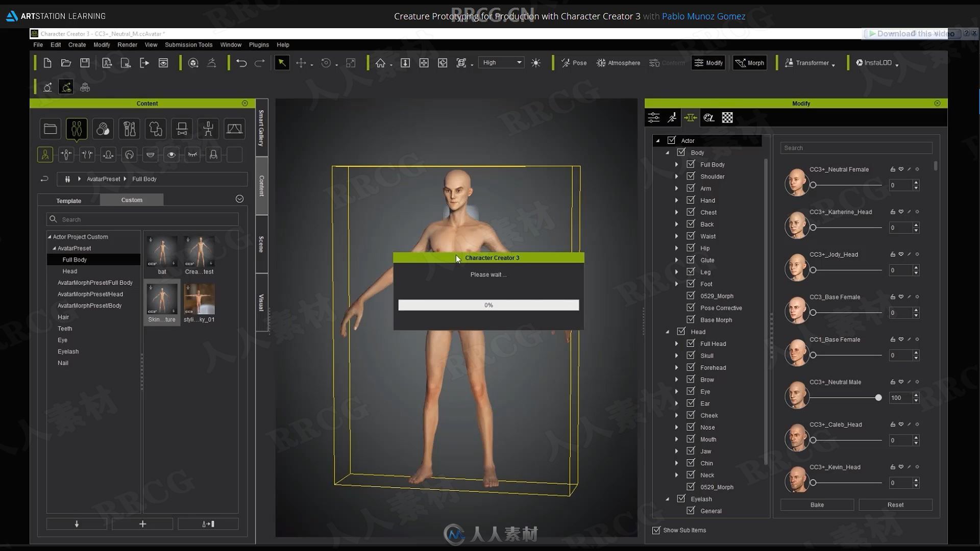Expand the Mouth morph group
980x551 pixels.
point(677,439)
